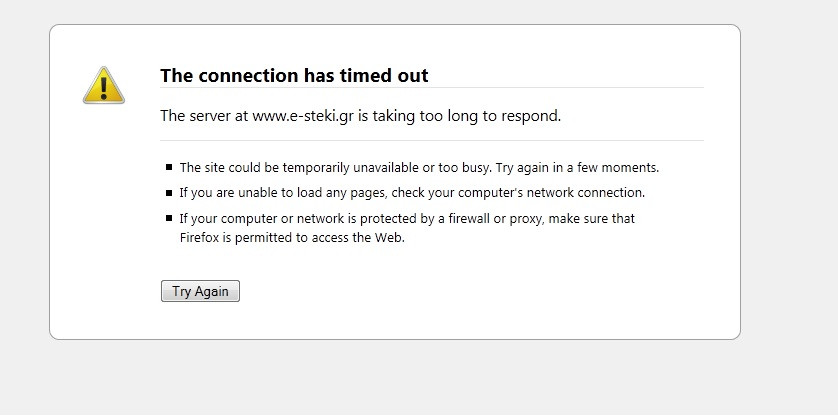Click the server taking too long message
The width and height of the screenshot is (838, 416).
(x=360, y=116)
